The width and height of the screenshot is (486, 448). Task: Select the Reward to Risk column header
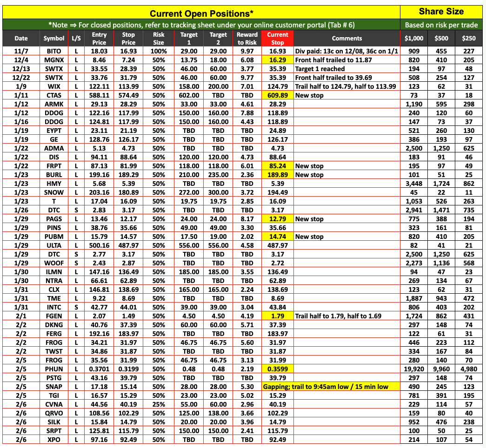click(247, 38)
